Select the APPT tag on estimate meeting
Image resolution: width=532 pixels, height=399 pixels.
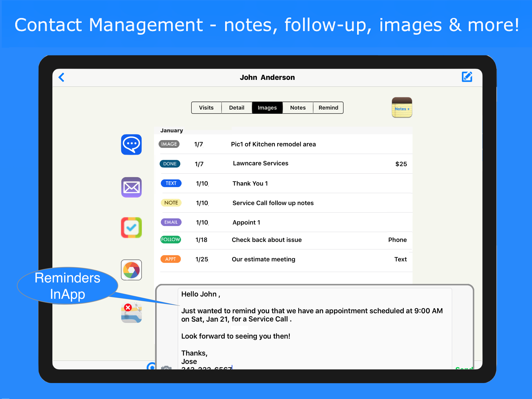[x=171, y=259]
